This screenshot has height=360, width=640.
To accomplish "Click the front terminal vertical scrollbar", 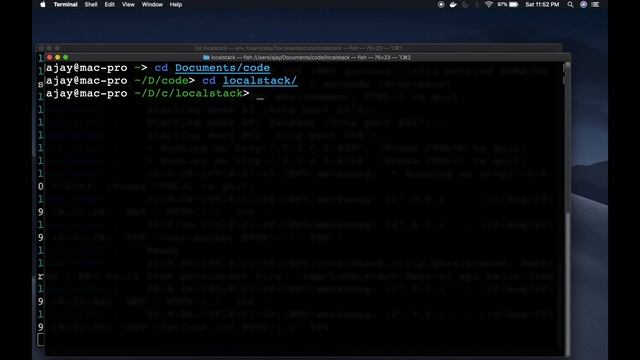I will pyautogui.click(x=567, y=209).
